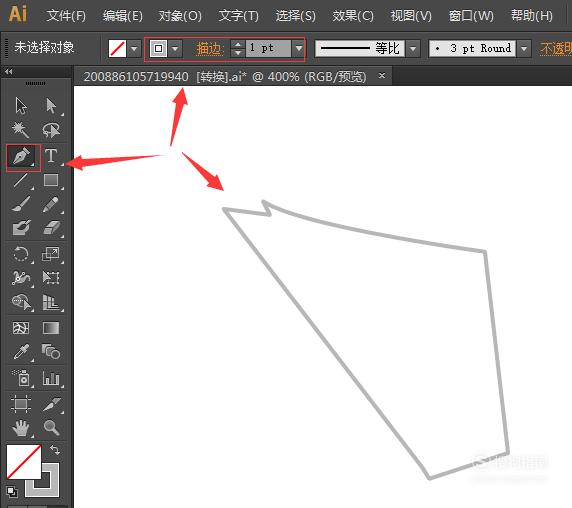Select the Hand tool
The height and width of the screenshot is (508, 572).
click(x=21, y=427)
